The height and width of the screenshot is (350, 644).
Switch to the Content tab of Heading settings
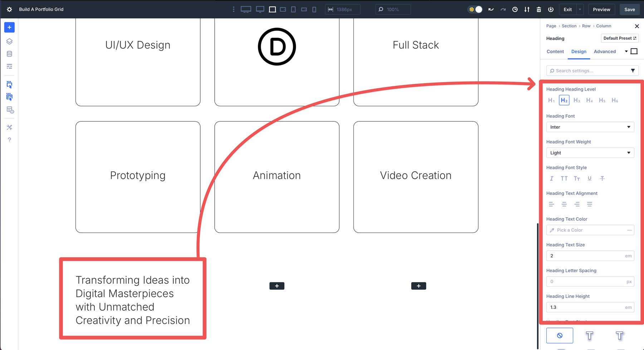[555, 52]
